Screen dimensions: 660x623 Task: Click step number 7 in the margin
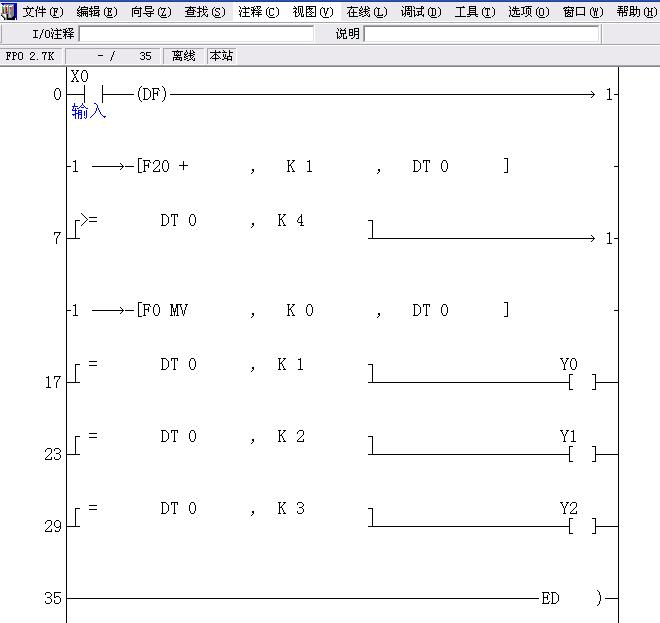pos(57,238)
